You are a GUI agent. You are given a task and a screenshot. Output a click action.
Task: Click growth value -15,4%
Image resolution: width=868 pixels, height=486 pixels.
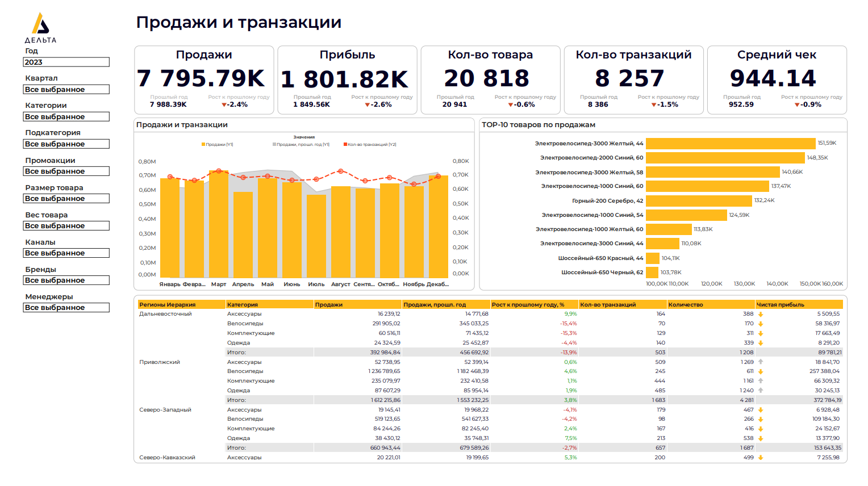pyautogui.click(x=569, y=324)
